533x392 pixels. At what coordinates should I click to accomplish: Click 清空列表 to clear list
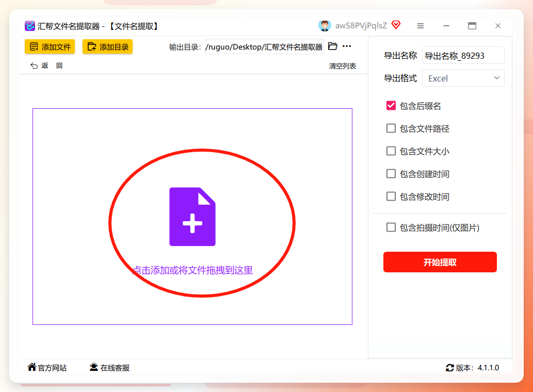coord(342,66)
